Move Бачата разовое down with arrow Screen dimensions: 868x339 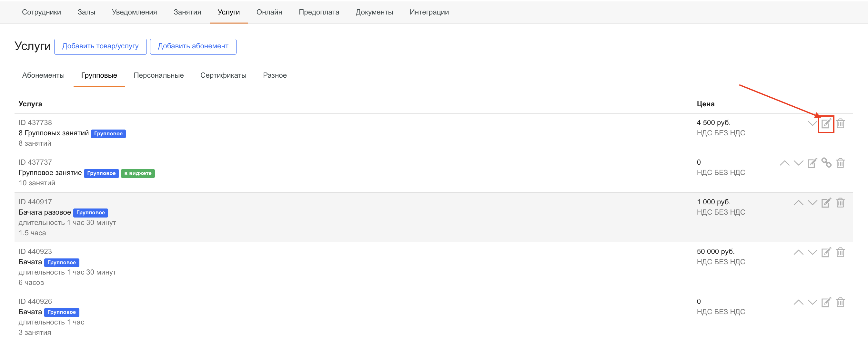[812, 203]
